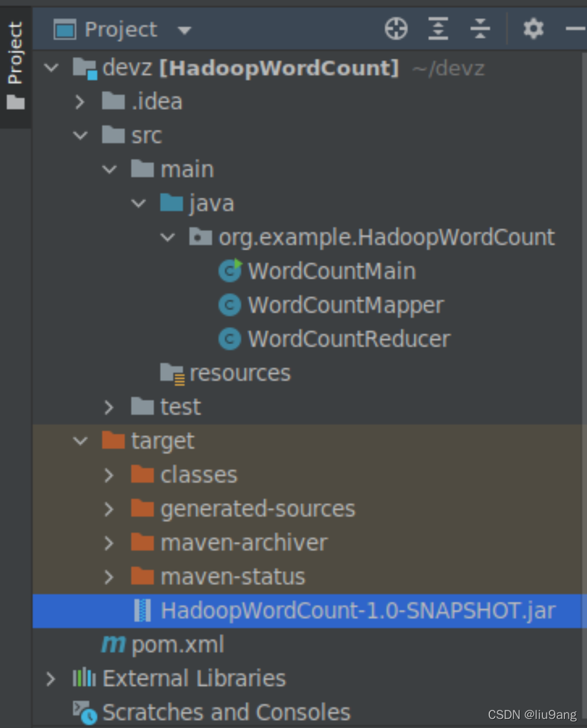Select the org.example.HadoopWordCount package name
The height and width of the screenshot is (728, 587).
coord(387,238)
